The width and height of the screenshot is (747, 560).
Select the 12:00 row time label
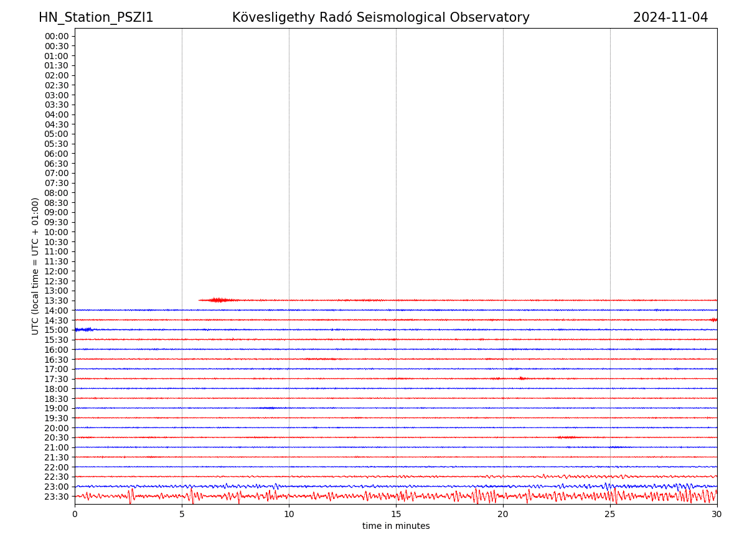56,271
